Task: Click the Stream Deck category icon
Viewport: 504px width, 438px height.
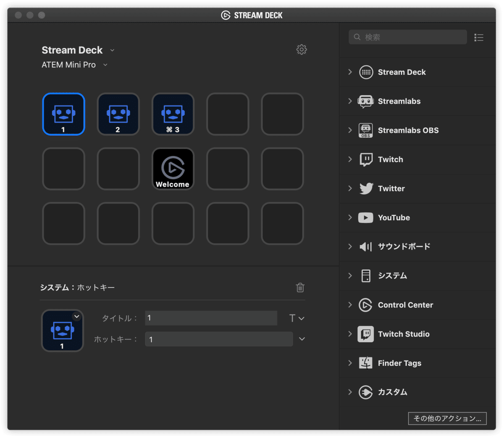Action: 366,72
